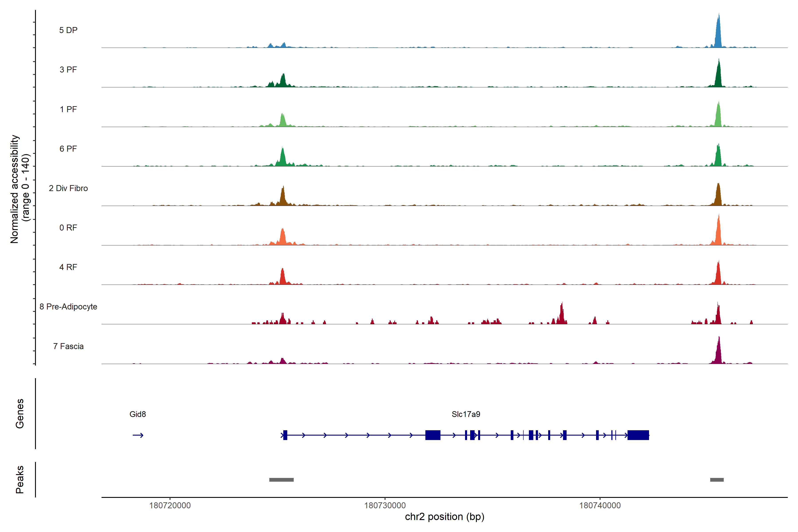Screen dimensions: 798x532
Task: Click the right gray peak bar
Action: pos(717,480)
